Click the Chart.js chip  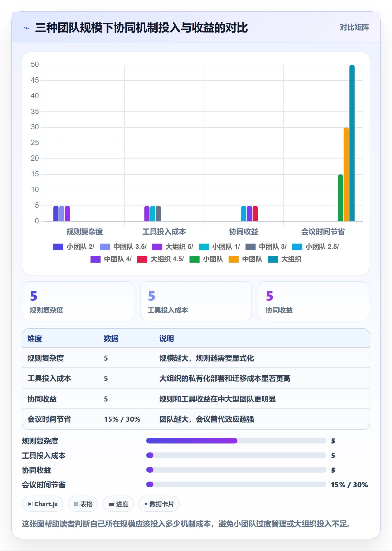tap(43, 504)
